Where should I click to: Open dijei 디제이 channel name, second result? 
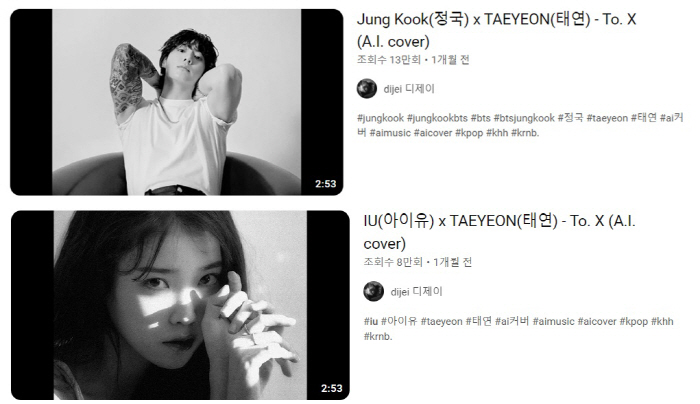(x=417, y=292)
